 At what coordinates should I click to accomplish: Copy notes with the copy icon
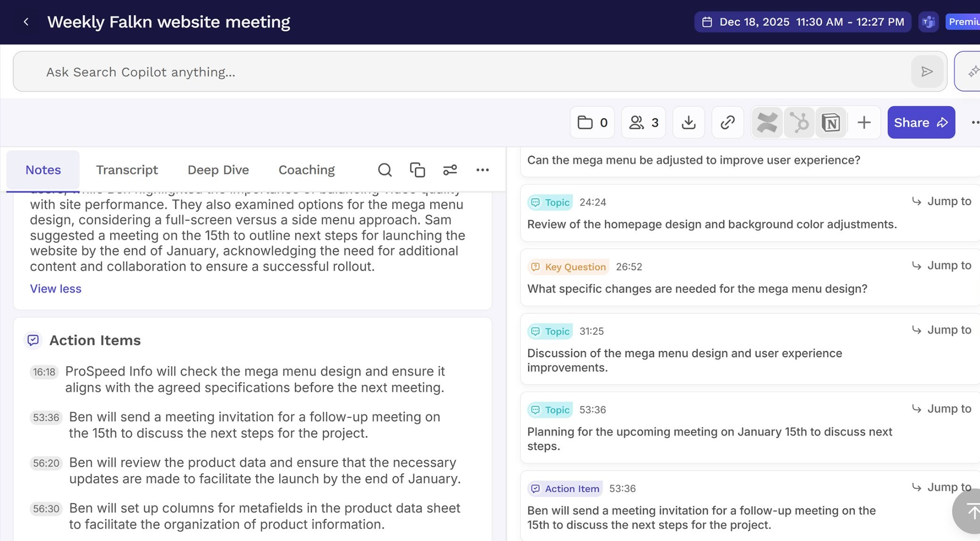[x=417, y=170]
